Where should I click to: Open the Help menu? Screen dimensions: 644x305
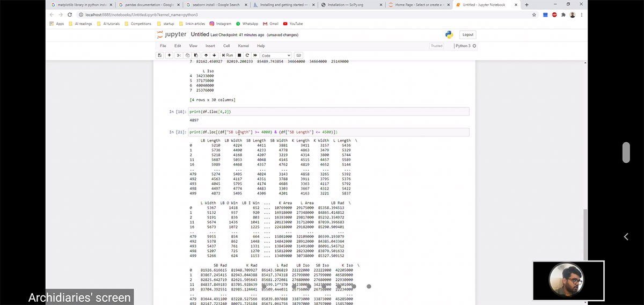(x=261, y=46)
